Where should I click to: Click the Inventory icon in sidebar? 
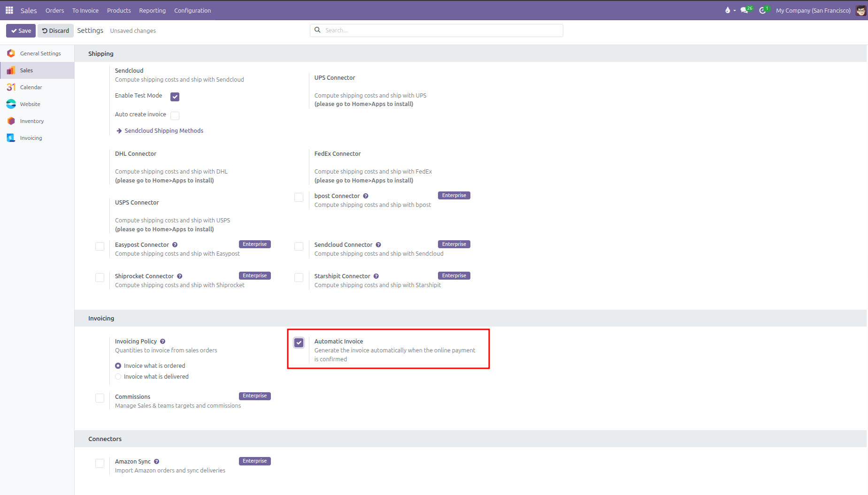pos(11,121)
